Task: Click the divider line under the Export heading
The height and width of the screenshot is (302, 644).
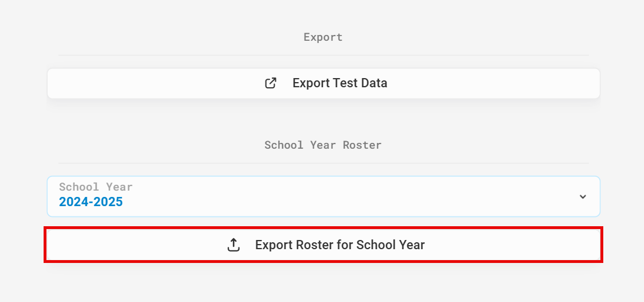Action: [x=323, y=55]
